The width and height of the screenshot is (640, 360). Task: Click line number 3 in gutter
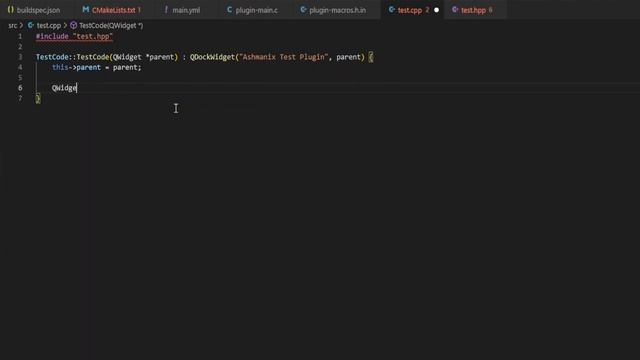click(x=20, y=57)
